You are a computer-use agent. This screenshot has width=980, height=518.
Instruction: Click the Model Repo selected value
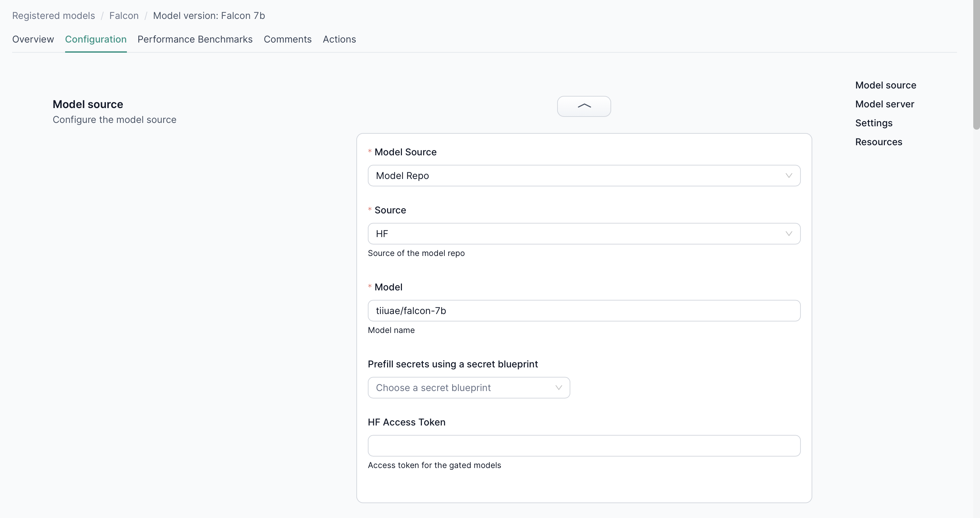tap(402, 176)
